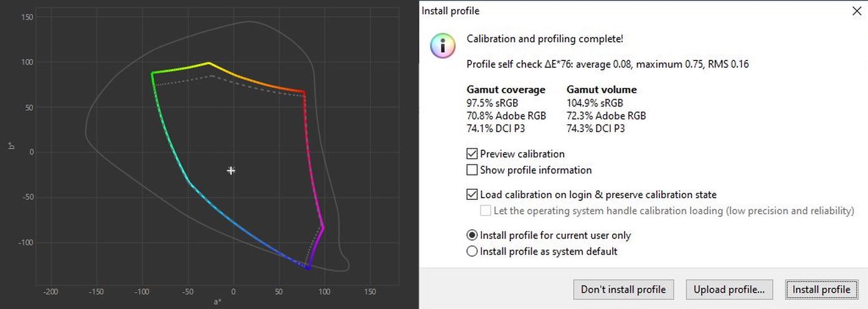Click "74.3% DCI P3" volume value

click(596, 128)
